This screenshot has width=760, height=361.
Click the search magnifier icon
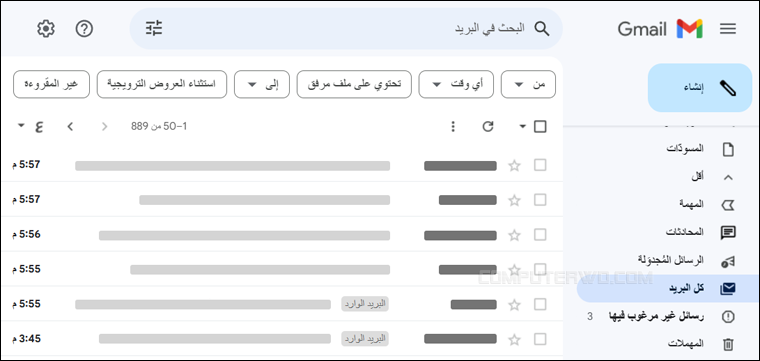click(542, 29)
